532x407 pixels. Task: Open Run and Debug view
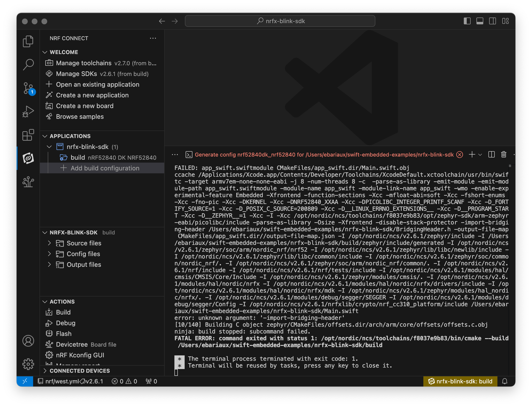pos(28,111)
